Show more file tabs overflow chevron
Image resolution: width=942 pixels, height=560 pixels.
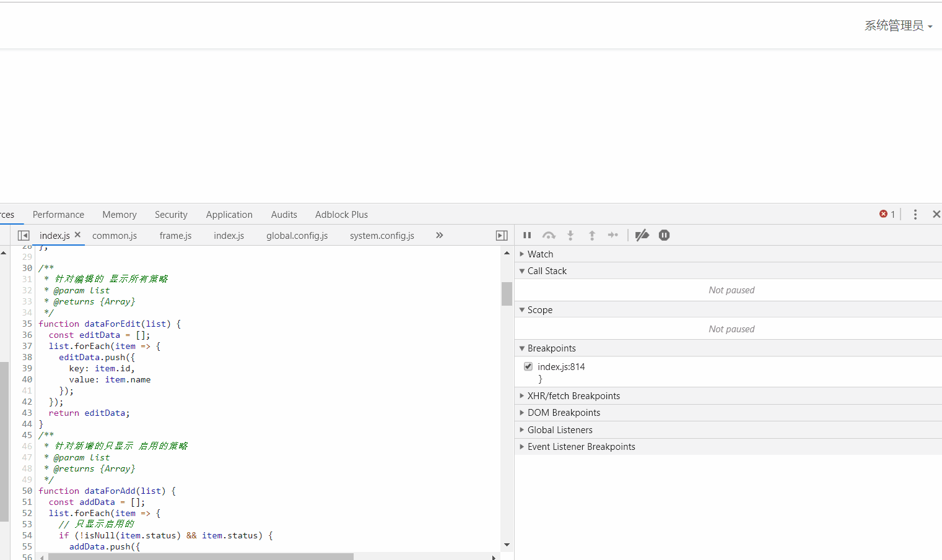(439, 235)
